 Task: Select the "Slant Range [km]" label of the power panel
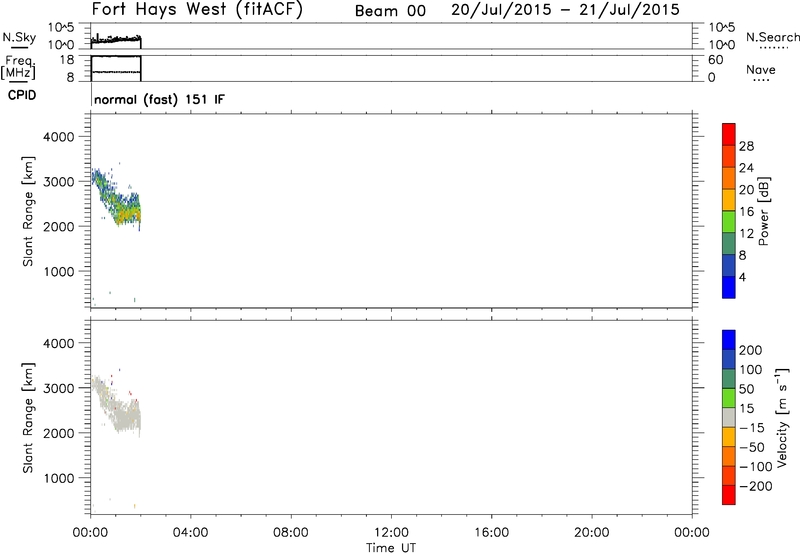click(28, 211)
